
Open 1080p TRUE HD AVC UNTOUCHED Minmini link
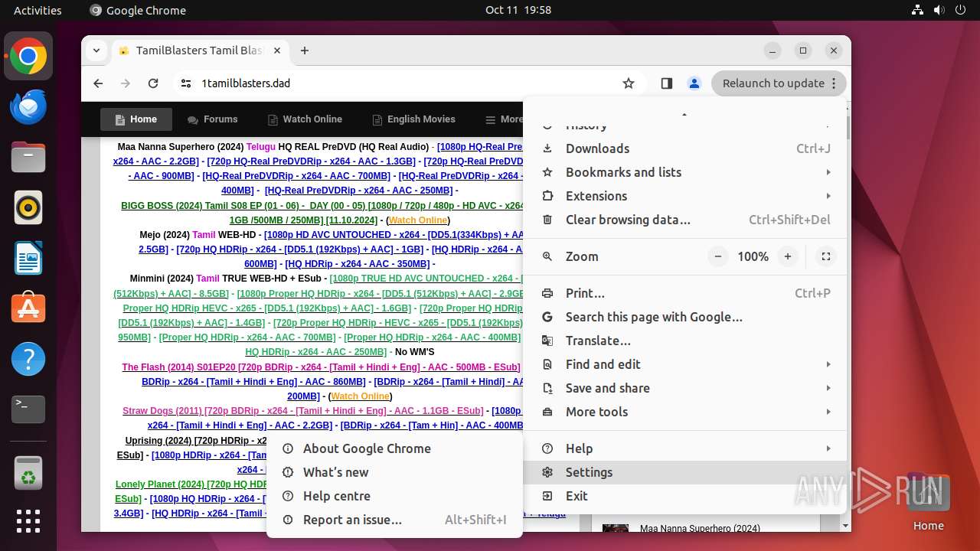pos(426,279)
